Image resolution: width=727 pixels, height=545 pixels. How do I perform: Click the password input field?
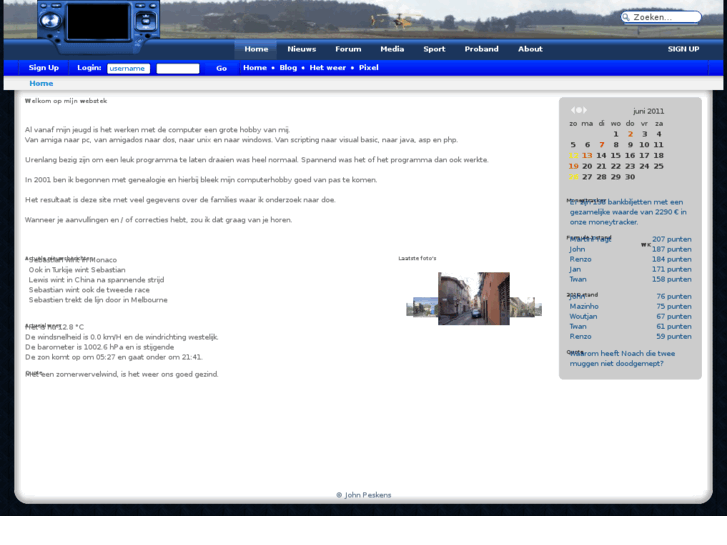(x=178, y=68)
